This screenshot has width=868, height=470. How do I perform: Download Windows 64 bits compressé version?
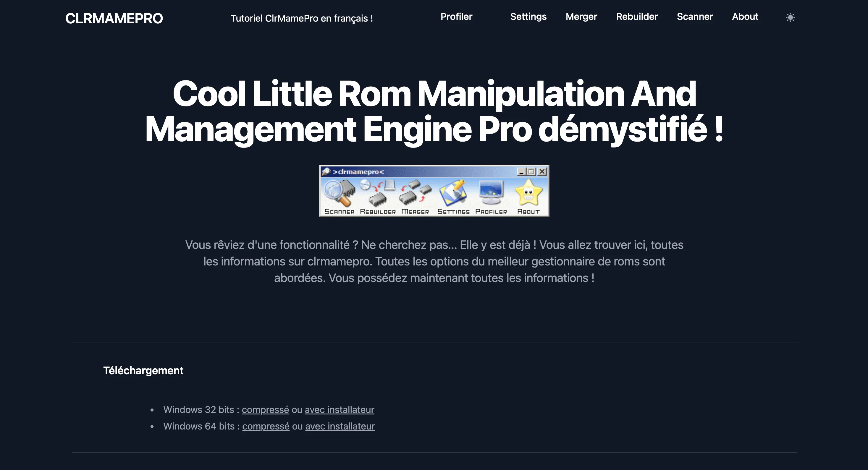click(x=266, y=426)
